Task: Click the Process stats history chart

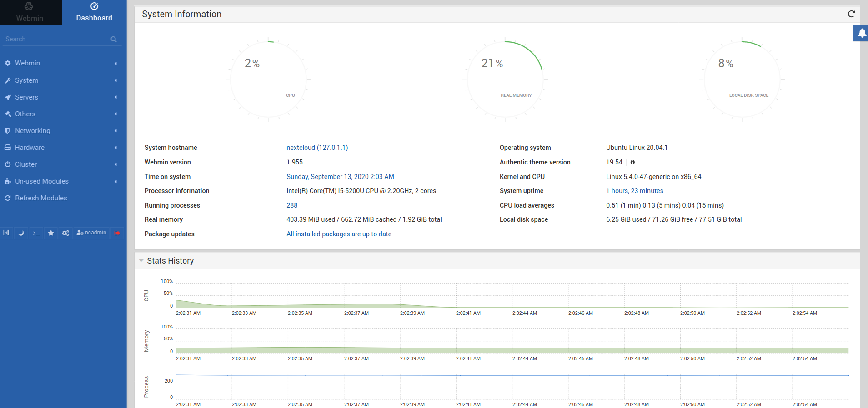Action: 512,386
